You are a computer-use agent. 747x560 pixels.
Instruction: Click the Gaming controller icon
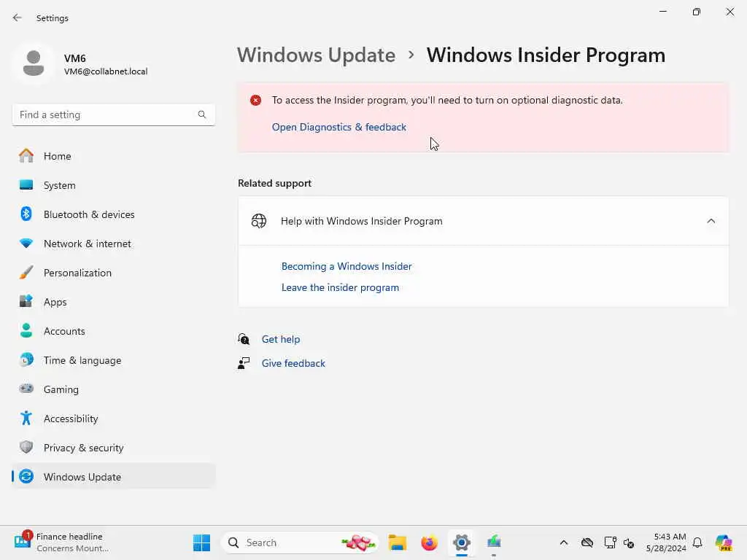point(26,389)
